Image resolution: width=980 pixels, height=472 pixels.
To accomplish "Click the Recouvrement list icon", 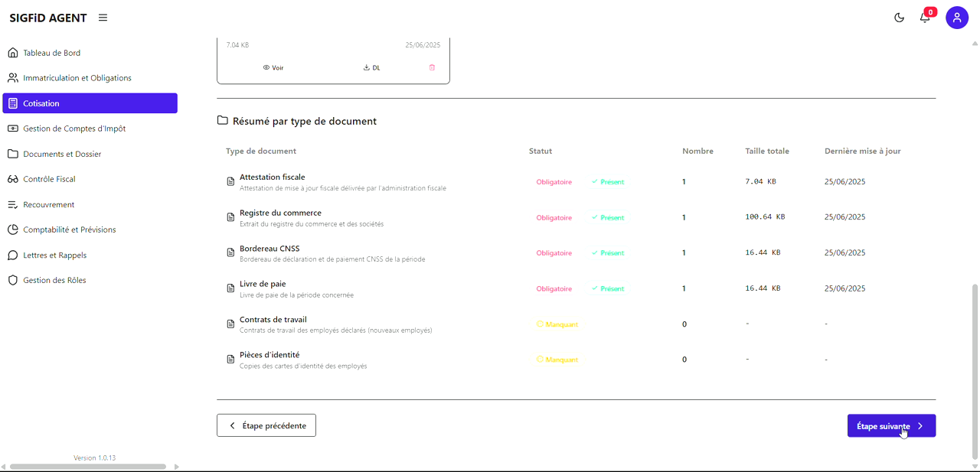I will click(12, 204).
